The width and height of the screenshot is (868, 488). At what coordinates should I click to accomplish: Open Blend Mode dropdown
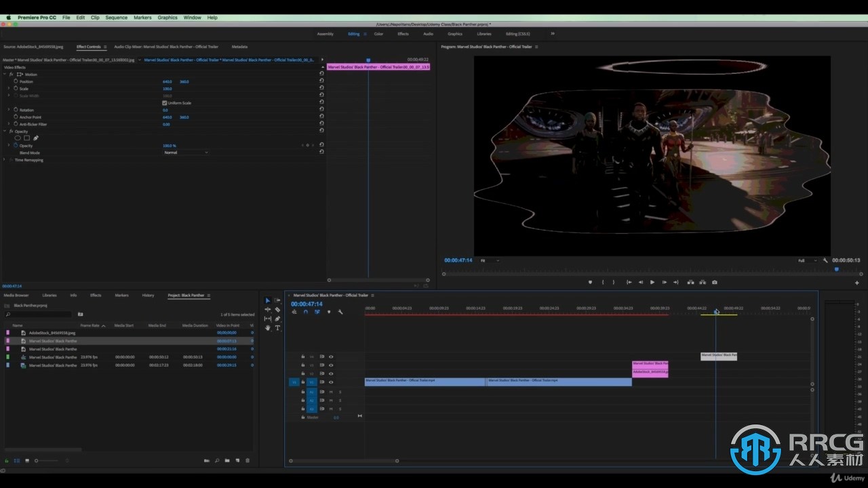[186, 152]
